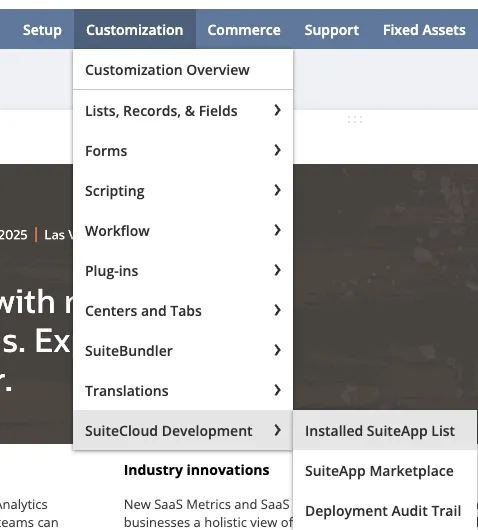Expand chevron beside SuiteCloud Development
This screenshot has height=530, width=478.
[x=278, y=430]
